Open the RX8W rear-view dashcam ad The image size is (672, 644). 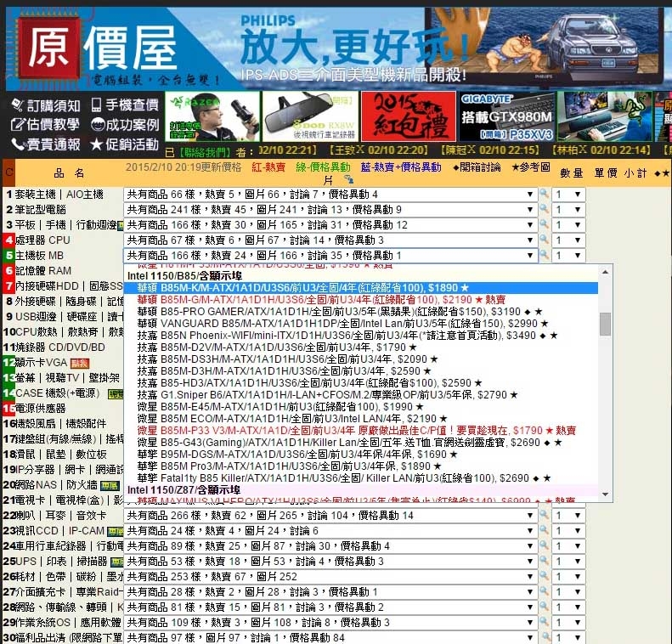(x=310, y=116)
